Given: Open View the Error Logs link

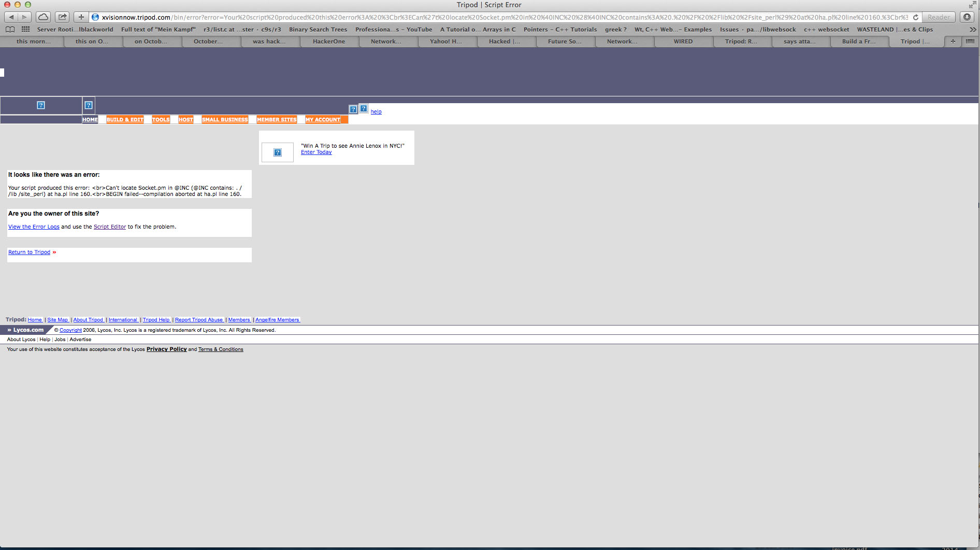Looking at the screenshot, I should [x=34, y=227].
